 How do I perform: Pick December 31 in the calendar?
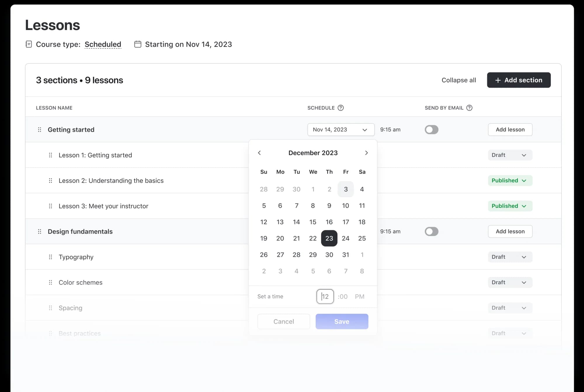tap(345, 255)
